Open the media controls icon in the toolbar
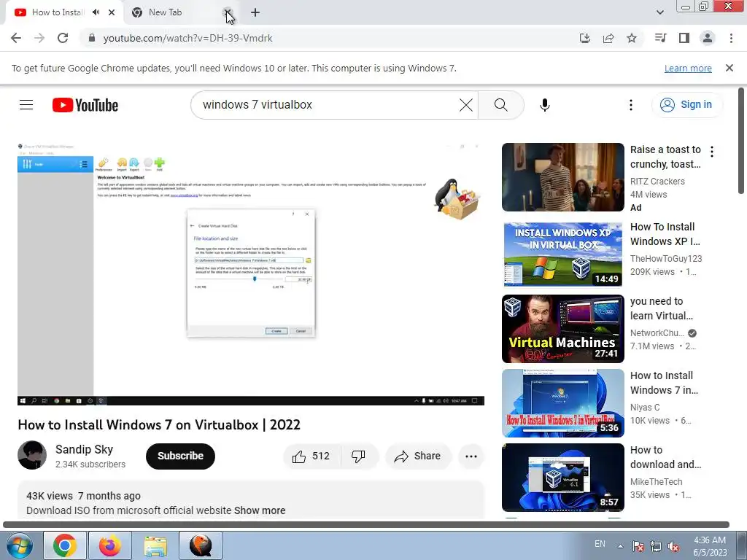This screenshot has width=747, height=560. (x=660, y=38)
